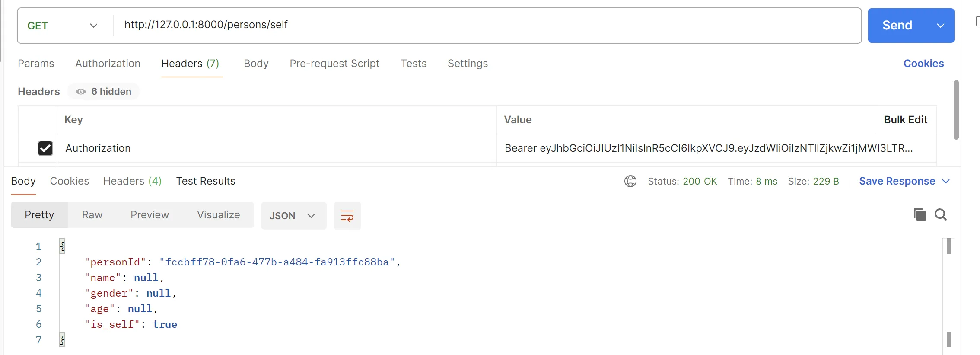Click the globe network icon by Status
Image resolution: width=980 pixels, height=355 pixels.
pyautogui.click(x=630, y=181)
